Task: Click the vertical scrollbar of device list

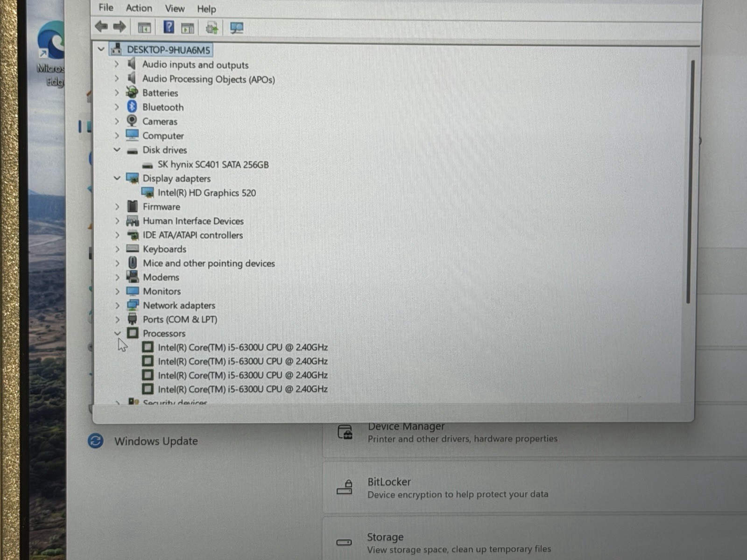Action: point(690,182)
